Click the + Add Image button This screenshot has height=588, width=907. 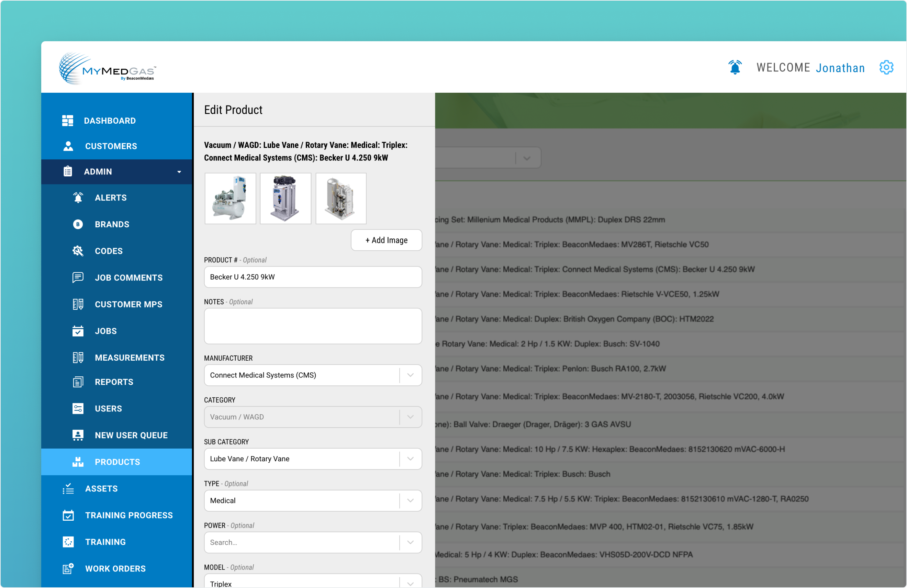click(x=387, y=240)
